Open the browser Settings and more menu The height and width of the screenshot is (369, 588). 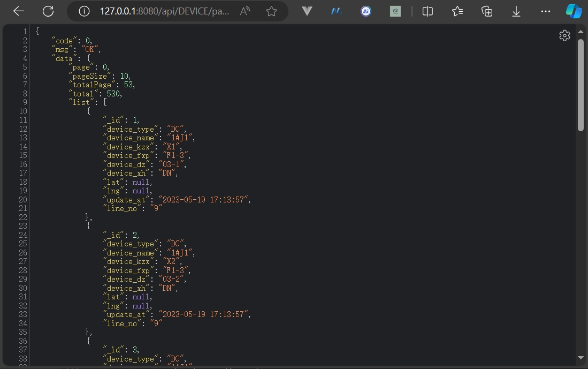click(x=546, y=11)
